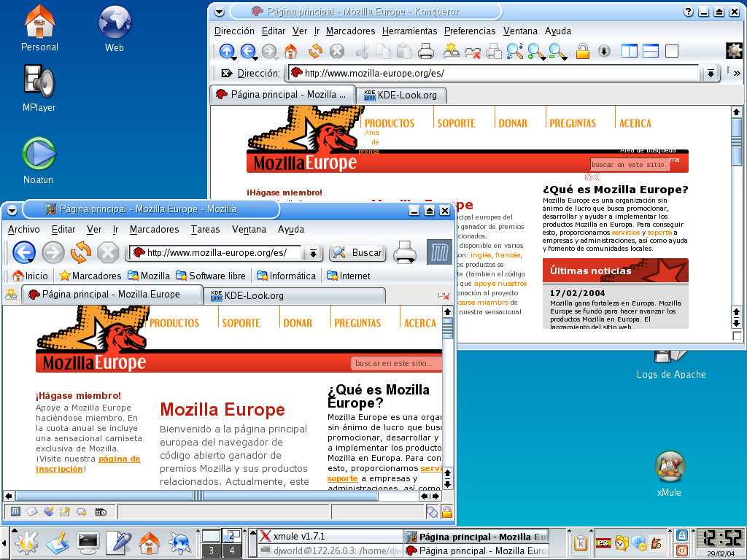Open Composer from Mozilla status bar
Image resolution: width=747 pixels, height=560 pixels.
[48, 512]
